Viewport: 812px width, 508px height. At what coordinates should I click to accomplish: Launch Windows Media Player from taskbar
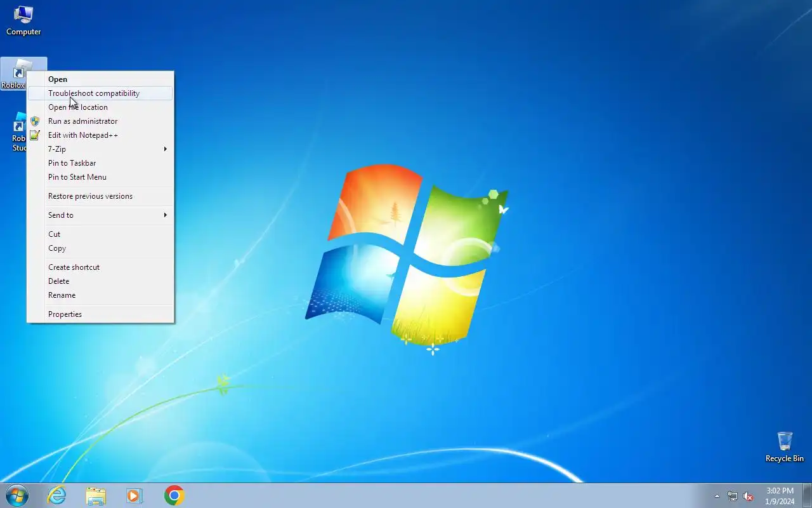pyautogui.click(x=134, y=495)
